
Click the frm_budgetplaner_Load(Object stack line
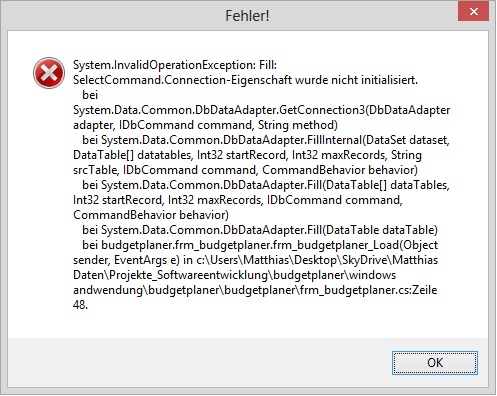coord(260,245)
